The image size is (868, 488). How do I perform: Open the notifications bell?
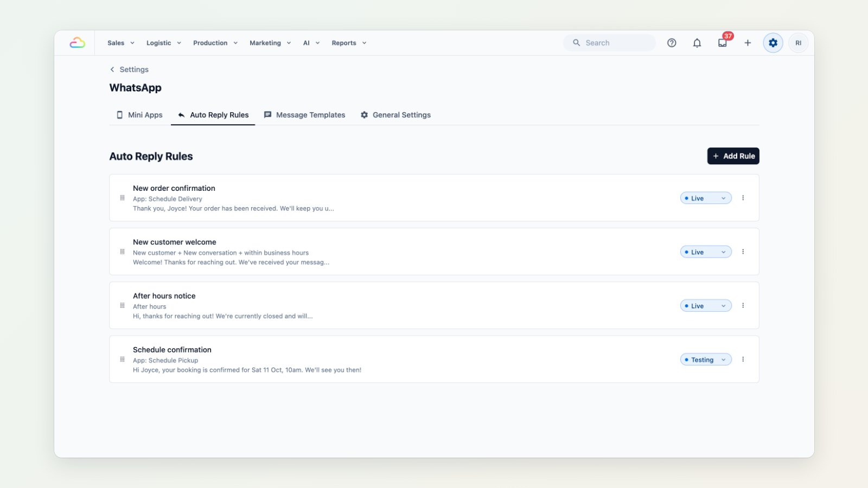[x=697, y=43]
